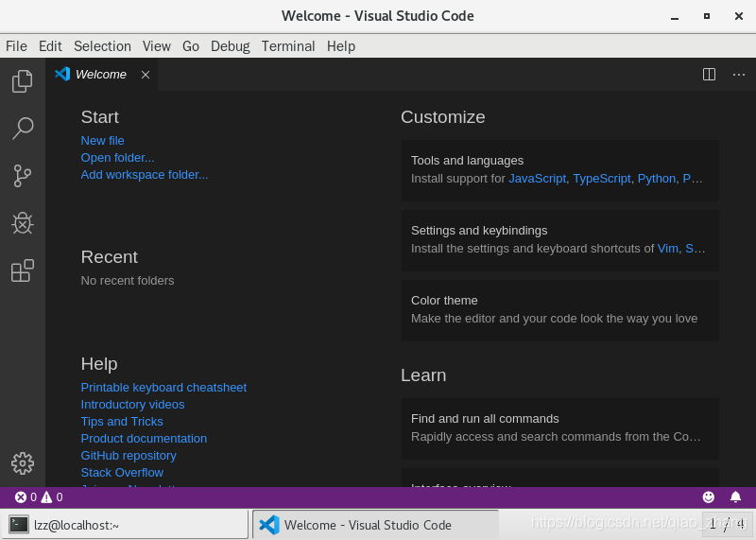Open the Product documentation link
Viewport: 756px width, 540px height.
point(144,439)
